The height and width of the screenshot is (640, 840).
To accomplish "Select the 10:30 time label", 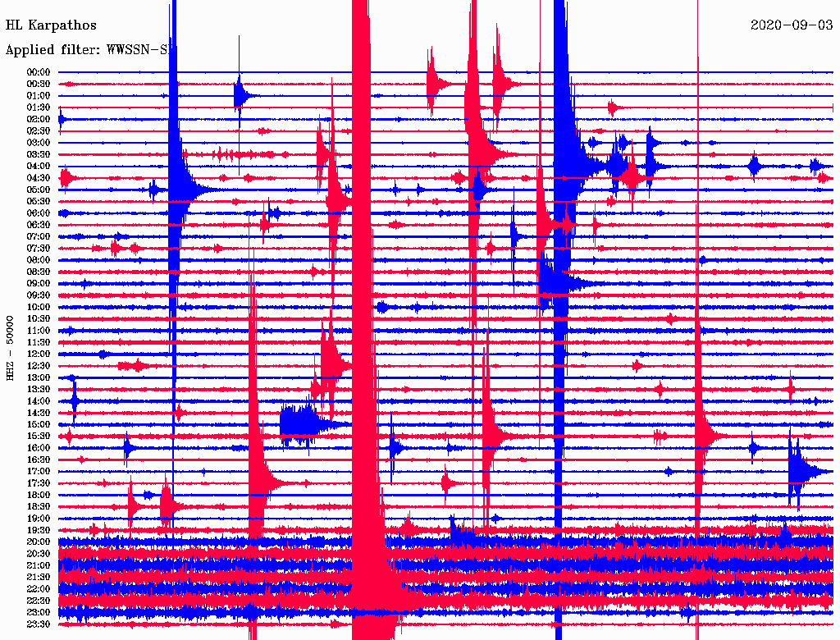I will click(x=39, y=319).
